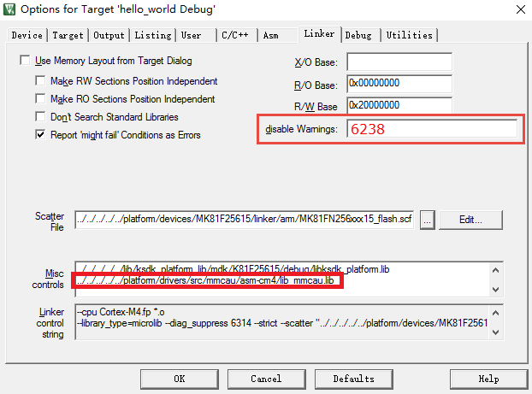Click the disable Warnings field
Image resolution: width=532 pixels, height=394 pixels.
[x=432, y=129]
